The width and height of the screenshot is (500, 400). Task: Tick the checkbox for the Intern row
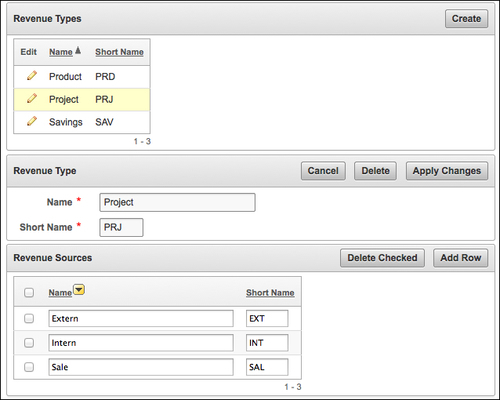point(29,343)
